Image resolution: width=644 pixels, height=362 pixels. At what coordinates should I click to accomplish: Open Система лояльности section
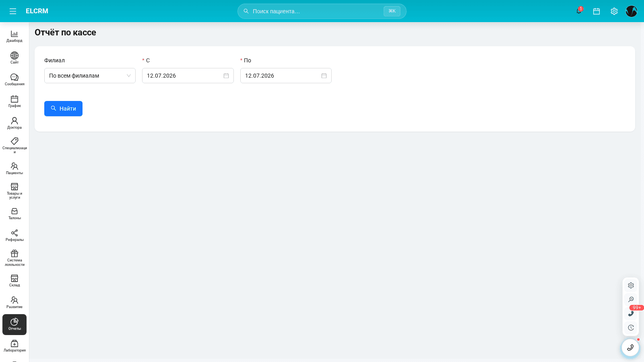click(14, 258)
